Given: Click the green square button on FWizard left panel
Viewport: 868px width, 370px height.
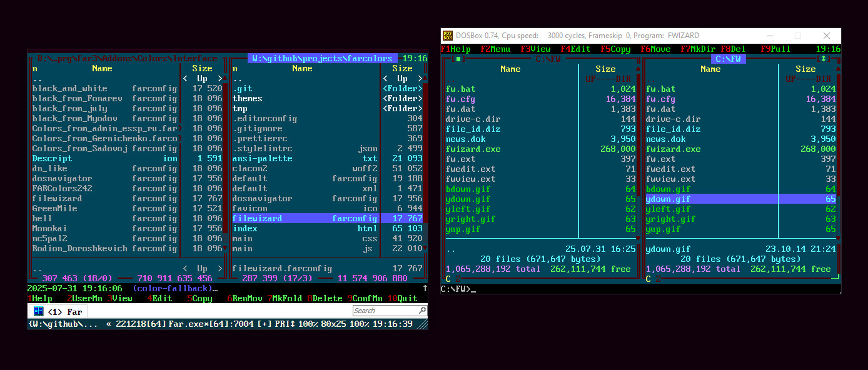Looking at the screenshot, I should coord(458,59).
